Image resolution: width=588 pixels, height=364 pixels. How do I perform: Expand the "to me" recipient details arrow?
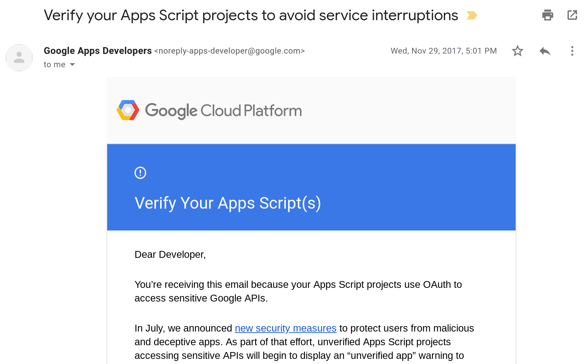pos(72,65)
